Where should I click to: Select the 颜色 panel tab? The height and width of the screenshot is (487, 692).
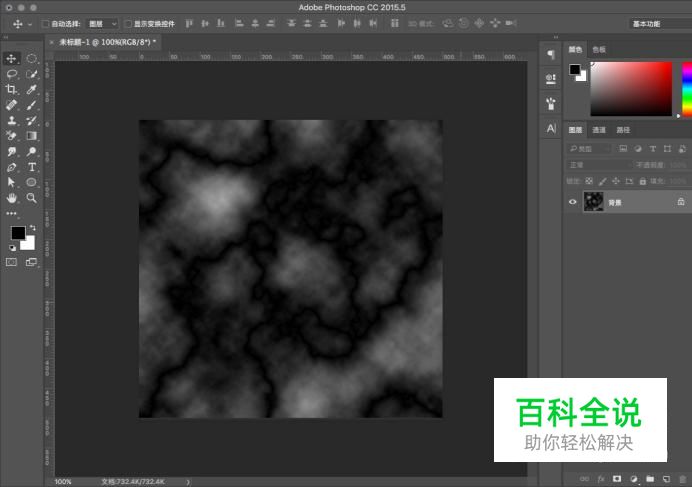tap(575, 49)
